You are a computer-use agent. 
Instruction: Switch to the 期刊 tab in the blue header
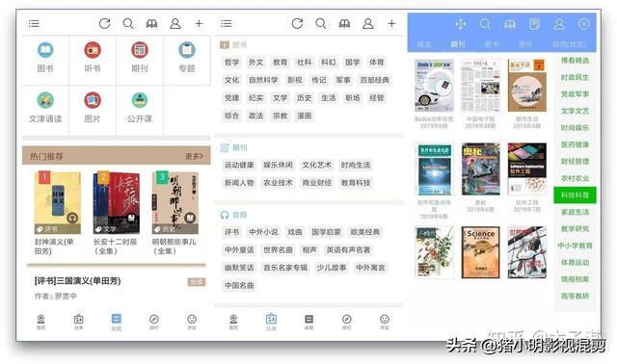458,44
